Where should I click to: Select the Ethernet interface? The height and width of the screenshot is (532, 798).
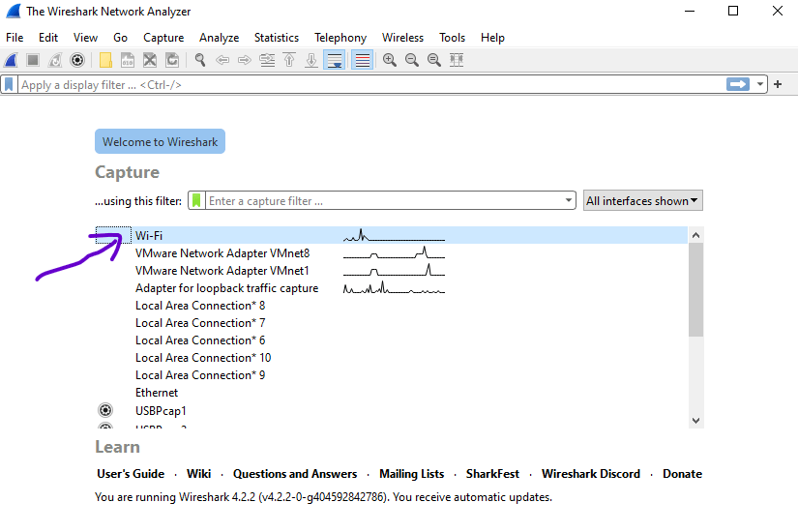click(391, 393)
